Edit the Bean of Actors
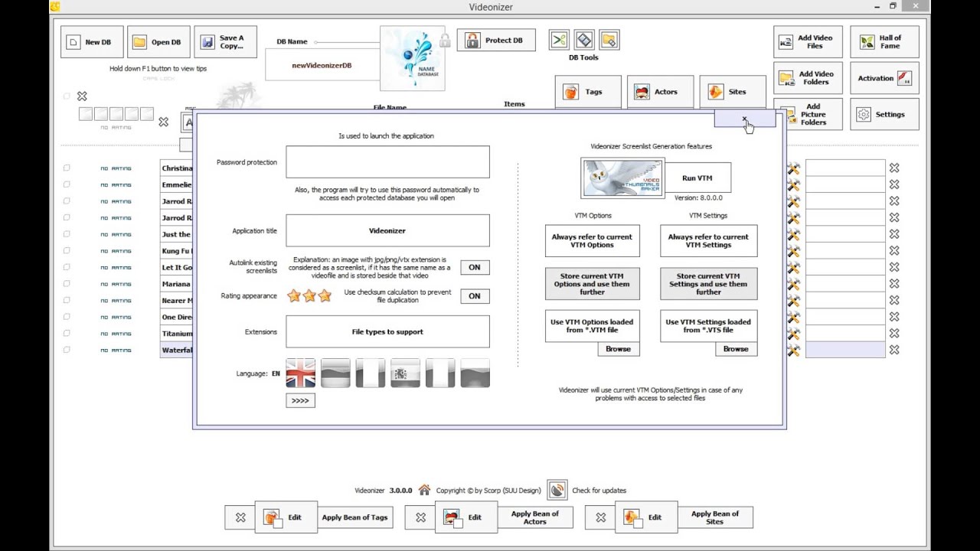980x551 pixels. [x=465, y=517]
